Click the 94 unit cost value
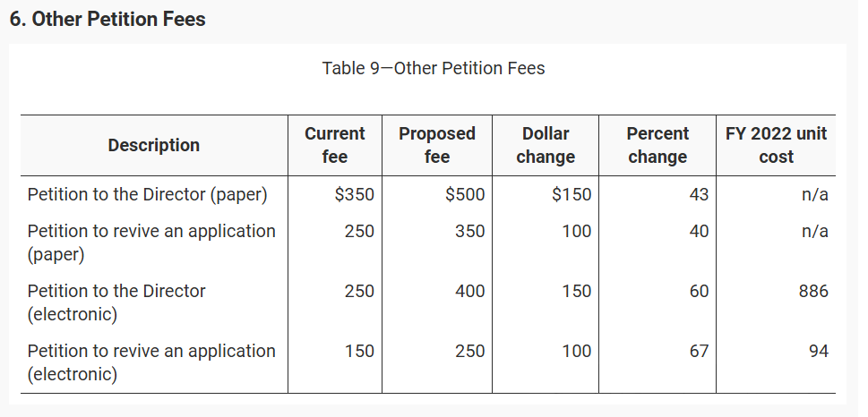The width and height of the screenshot is (868, 417). coord(818,352)
